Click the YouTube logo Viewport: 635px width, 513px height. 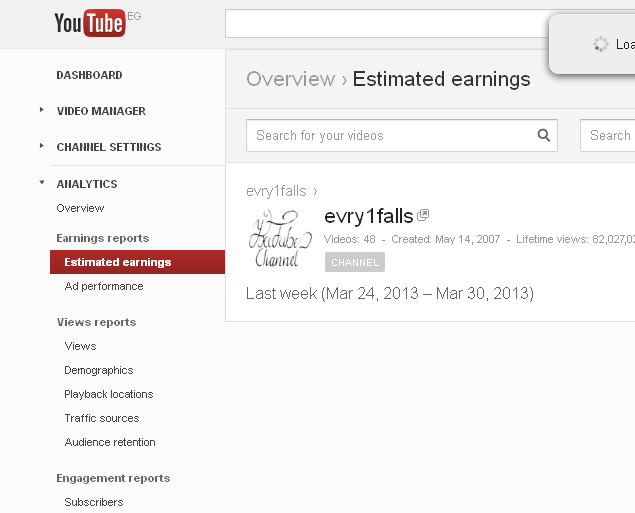pos(90,23)
